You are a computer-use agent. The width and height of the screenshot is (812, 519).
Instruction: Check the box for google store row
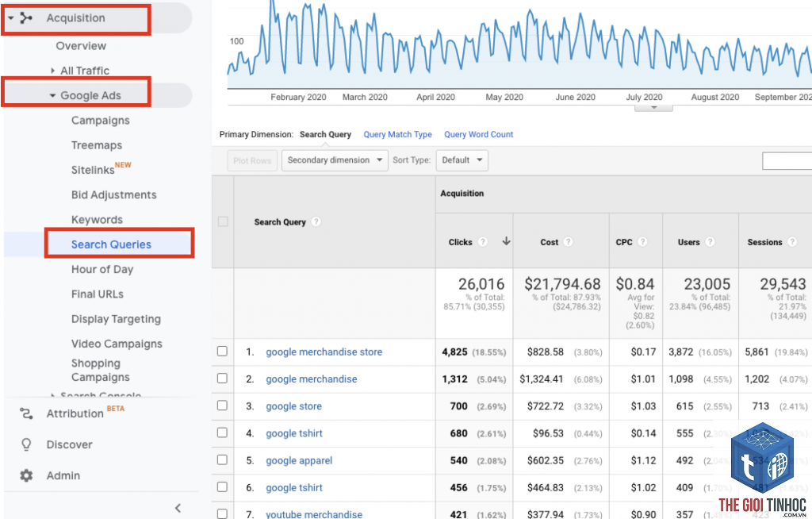222,406
